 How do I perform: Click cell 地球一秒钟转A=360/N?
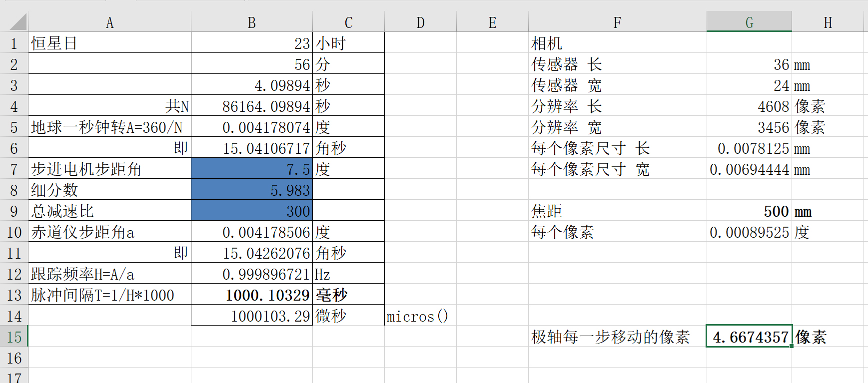(110, 127)
